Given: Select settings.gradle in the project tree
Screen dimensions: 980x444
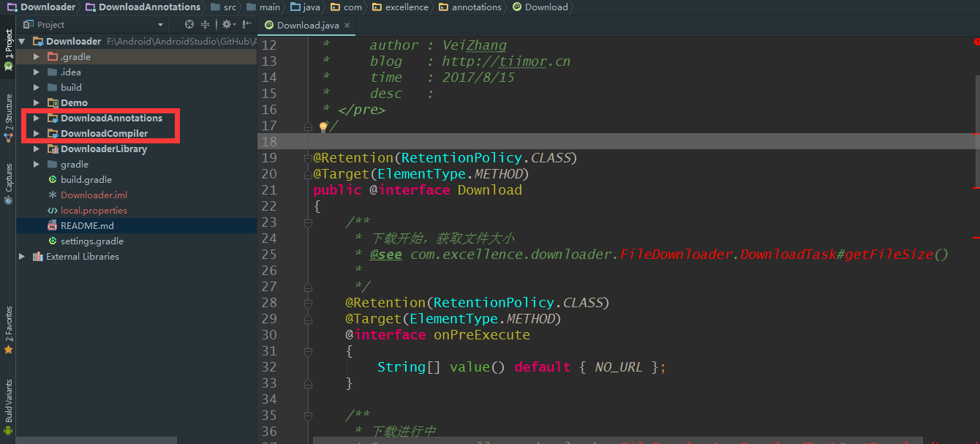Looking at the screenshot, I should [x=136, y=241].
